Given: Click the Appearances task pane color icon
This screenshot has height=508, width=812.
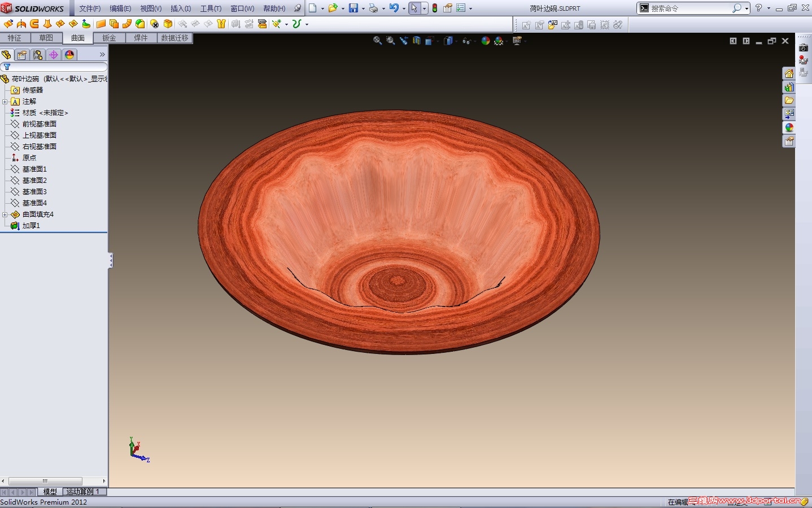Looking at the screenshot, I should point(789,128).
